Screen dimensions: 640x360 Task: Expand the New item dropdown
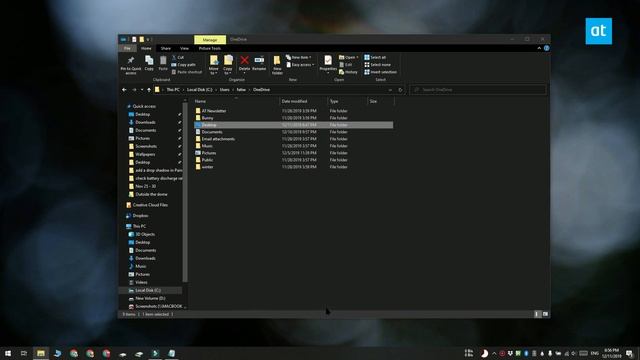tap(299, 58)
